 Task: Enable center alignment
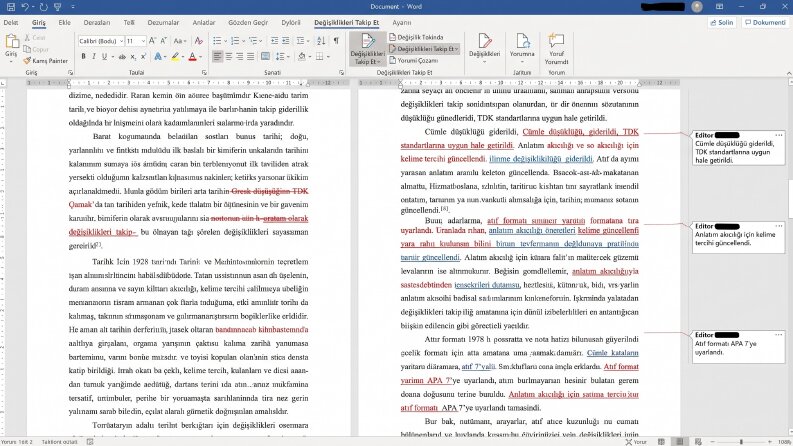click(x=229, y=57)
